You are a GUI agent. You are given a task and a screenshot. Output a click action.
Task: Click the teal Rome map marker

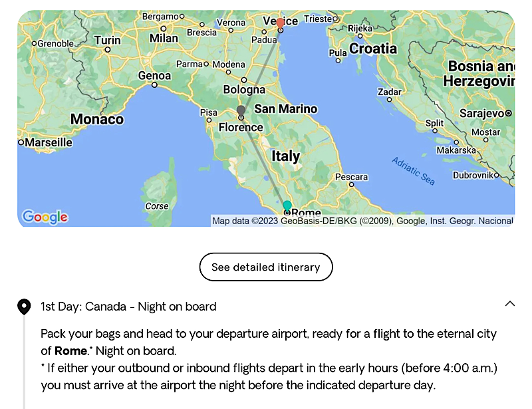[x=287, y=205]
